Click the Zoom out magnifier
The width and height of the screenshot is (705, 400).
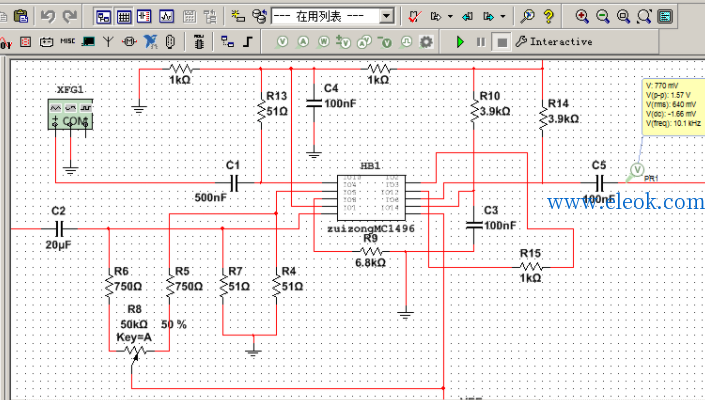click(x=602, y=17)
